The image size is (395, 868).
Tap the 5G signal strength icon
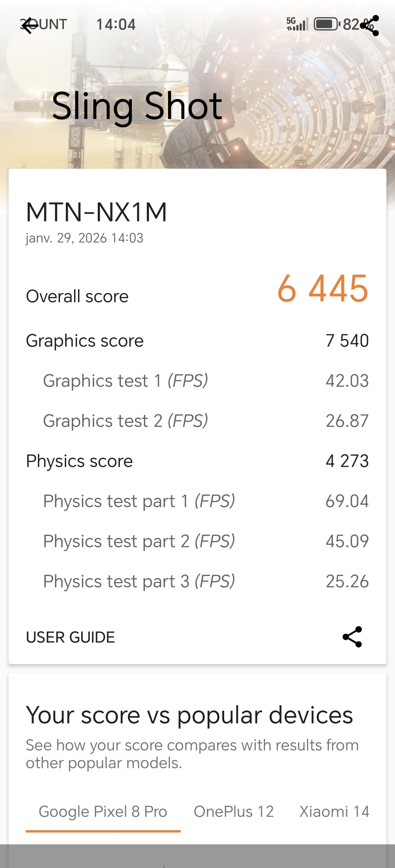297,24
